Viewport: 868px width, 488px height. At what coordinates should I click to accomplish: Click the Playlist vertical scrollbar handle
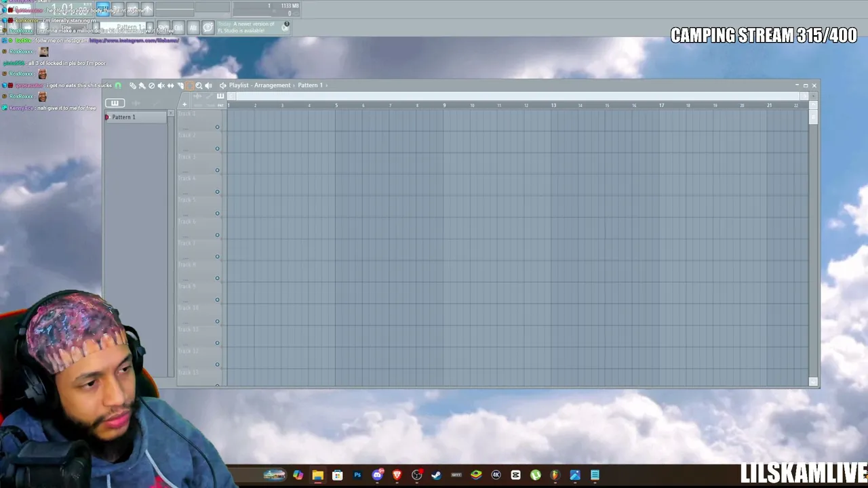pyautogui.click(x=814, y=116)
